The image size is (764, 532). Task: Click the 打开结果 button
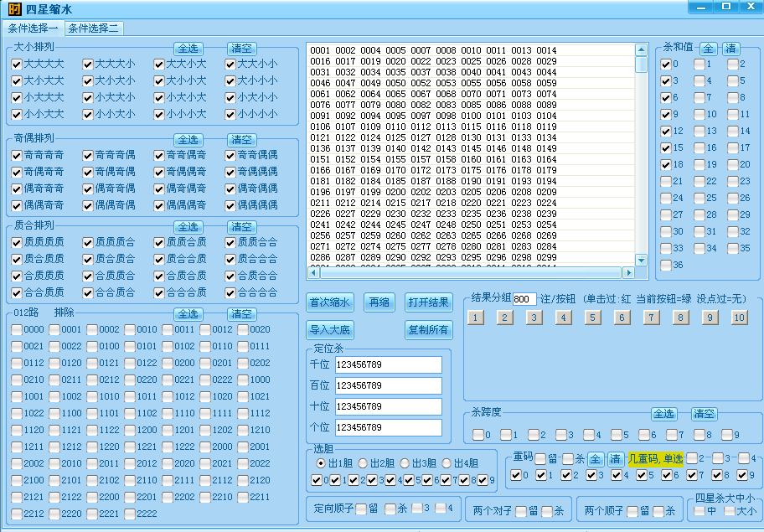click(x=428, y=302)
